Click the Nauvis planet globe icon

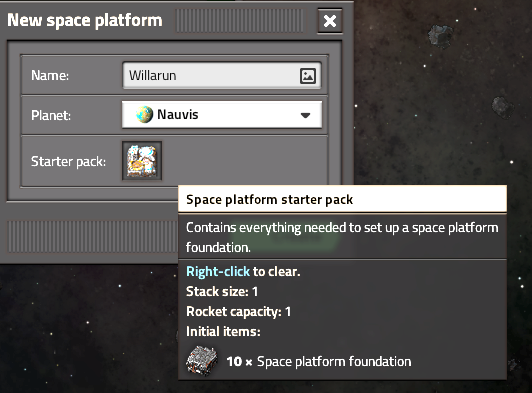[144, 114]
